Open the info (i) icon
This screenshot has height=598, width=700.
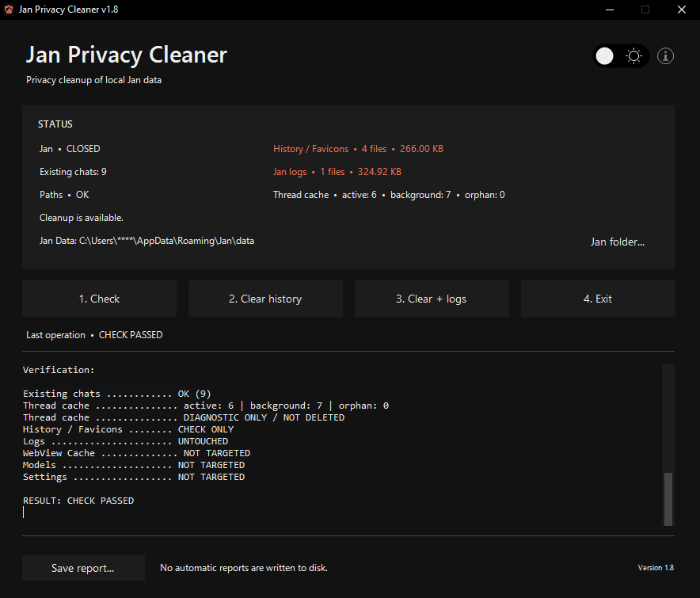(x=665, y=56)
